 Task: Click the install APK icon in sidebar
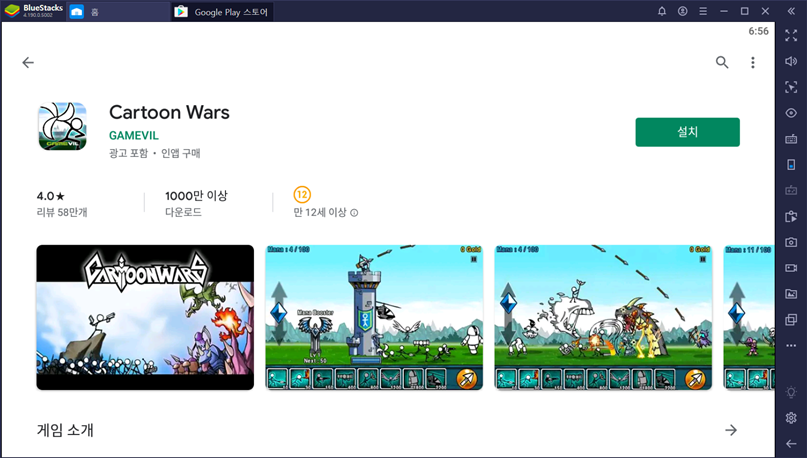[791, 216]
